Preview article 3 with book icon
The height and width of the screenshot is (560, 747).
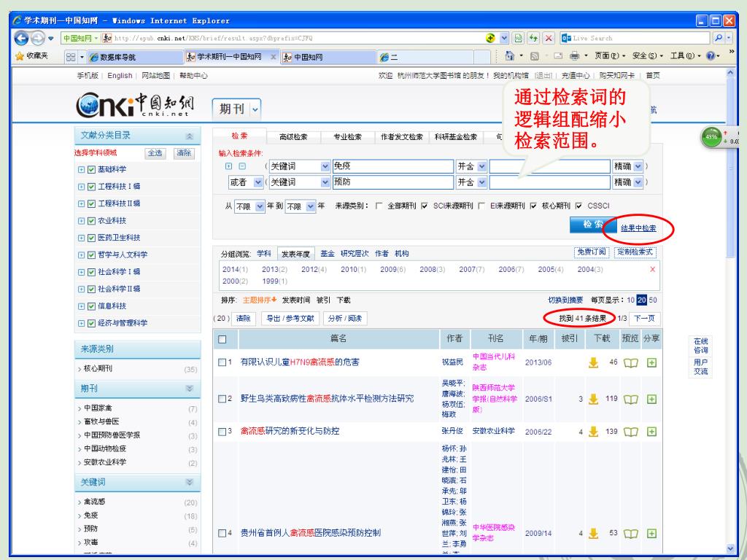pyautogui.click(x=631, y=432)
